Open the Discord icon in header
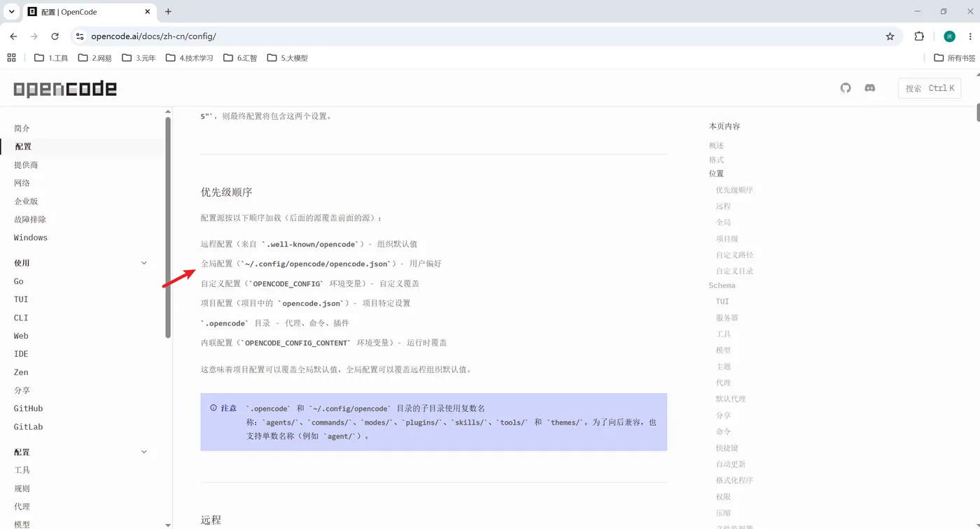This screenshot has width=980, height=529. [x=869, y=88]
